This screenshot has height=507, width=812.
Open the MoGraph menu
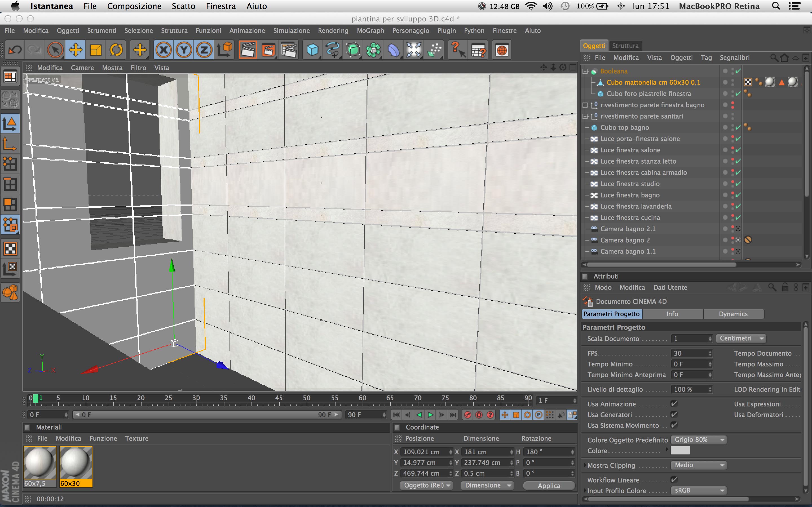[x=370, y=30]
